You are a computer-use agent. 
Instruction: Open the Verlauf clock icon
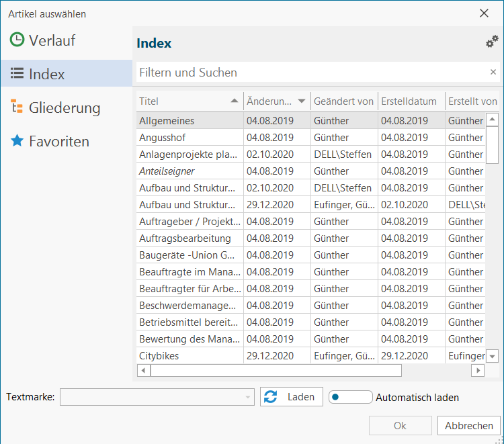click(x=17, y=40)
